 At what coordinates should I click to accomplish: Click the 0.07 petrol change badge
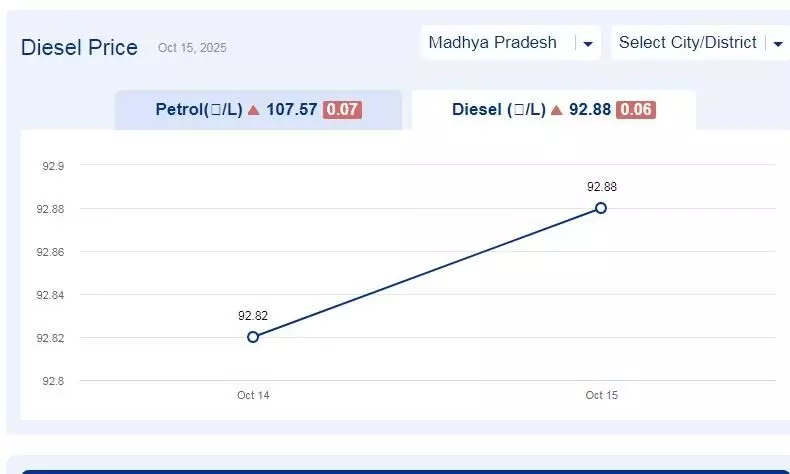(342, 110)
